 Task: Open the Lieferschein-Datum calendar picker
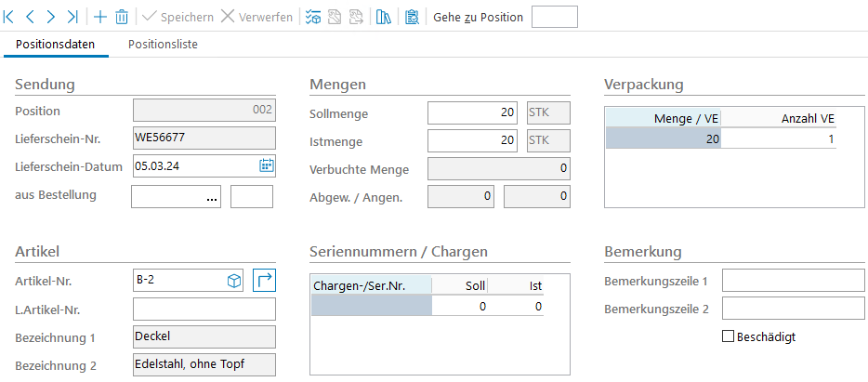tap(266, 165)
